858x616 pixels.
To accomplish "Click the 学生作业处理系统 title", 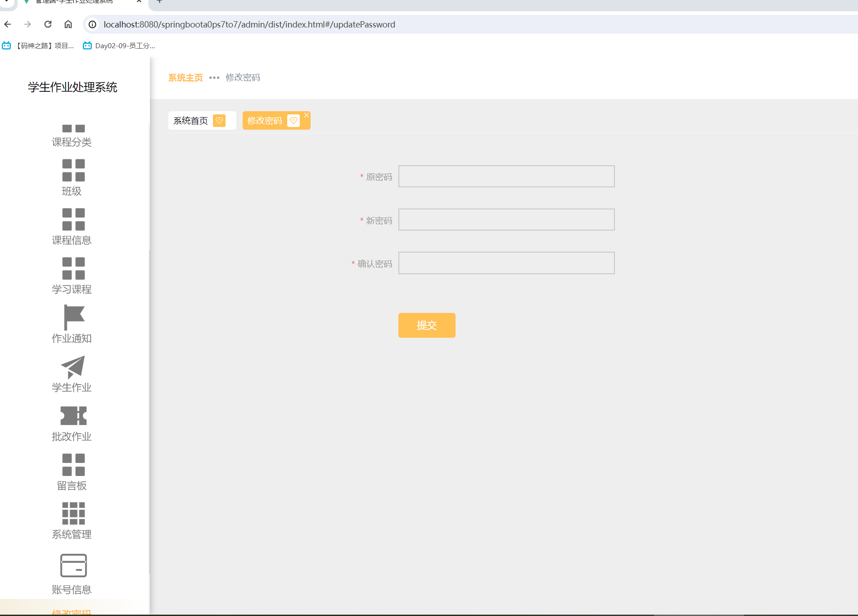I will tap(72, 87).
